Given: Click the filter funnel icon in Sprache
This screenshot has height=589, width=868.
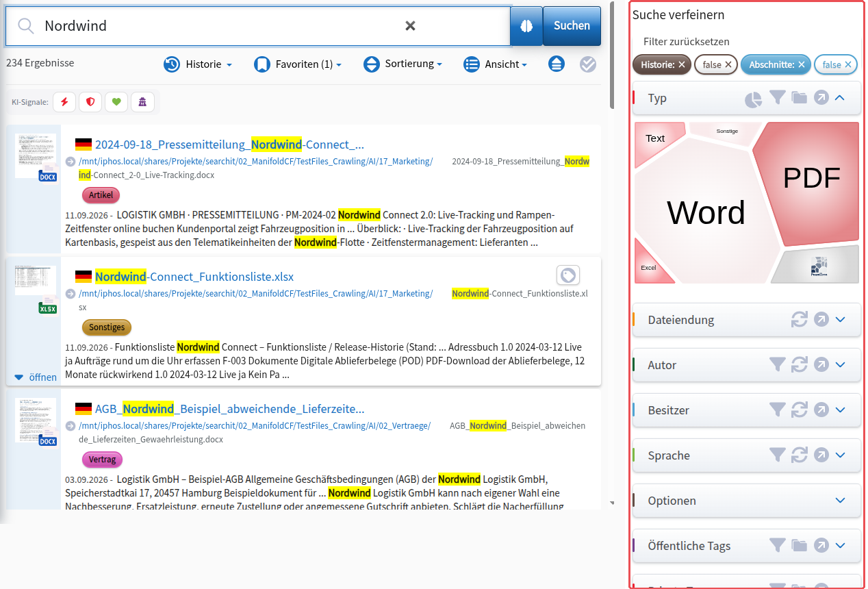Looking at the screenshot, I should pyautogui.click(x=777, y=455).
